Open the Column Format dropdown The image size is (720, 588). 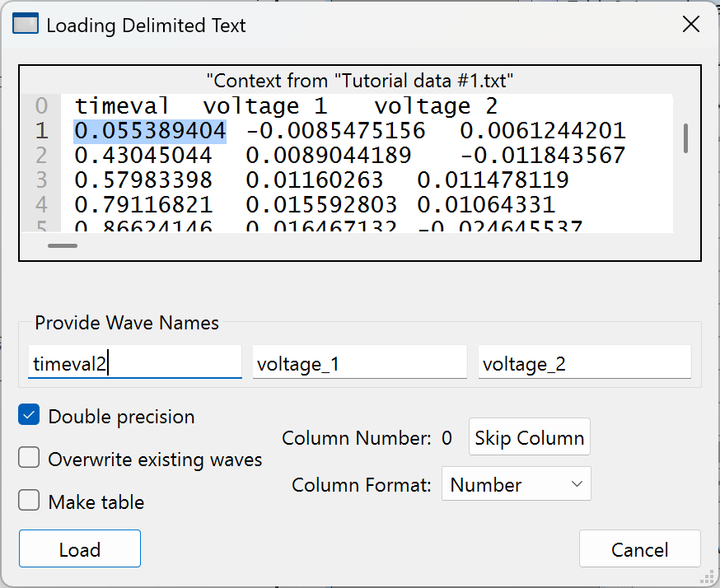click(516, 484)
